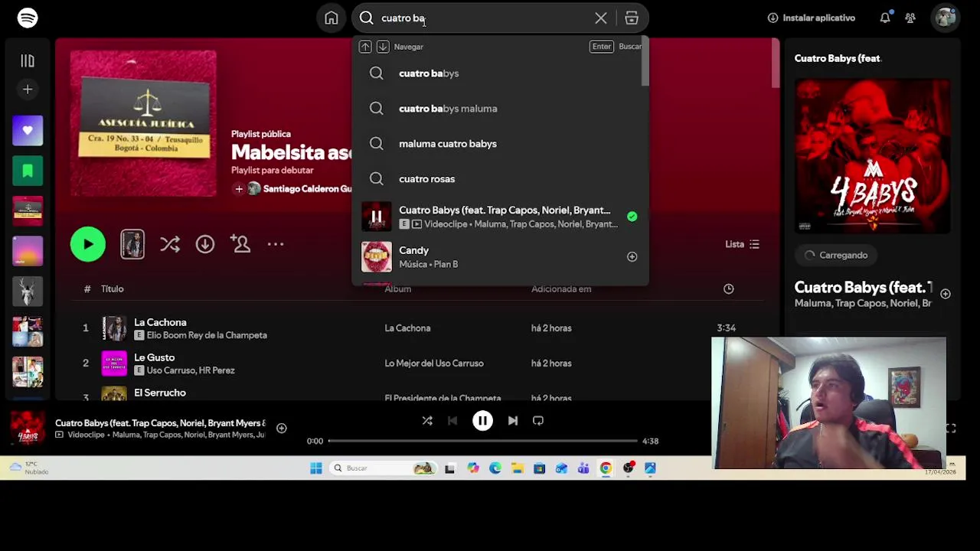Viewport: 980px width, 551px height.
Task: Skip to next track
Action: click(x=513, y=421)
